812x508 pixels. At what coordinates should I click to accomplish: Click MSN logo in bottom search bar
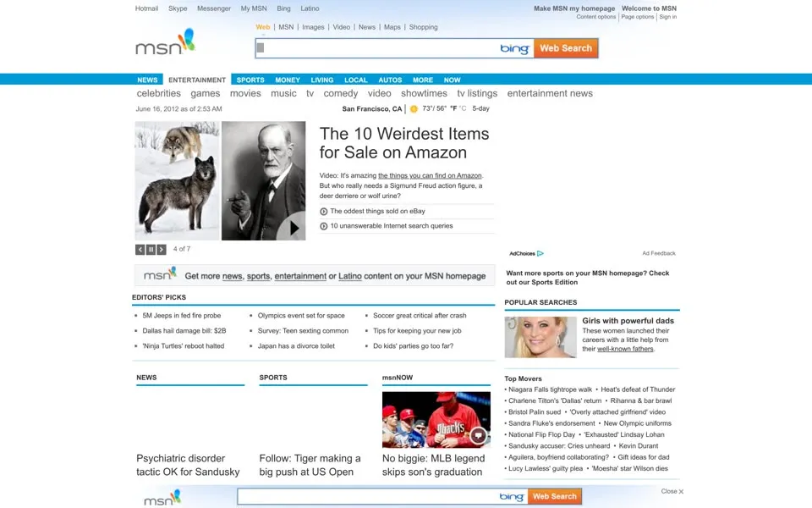[162, 498]
